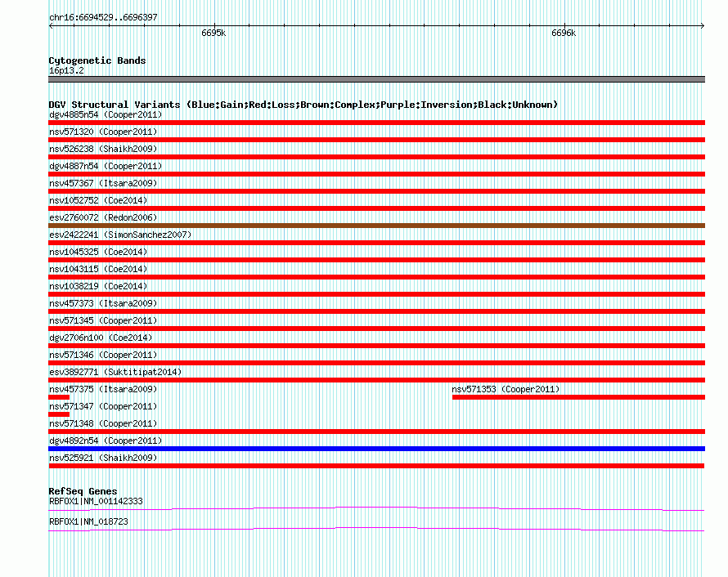The image size is (728, 577).
Task: Select the nsv457367 (Itsara2009) label
Action: pos(103,183)
